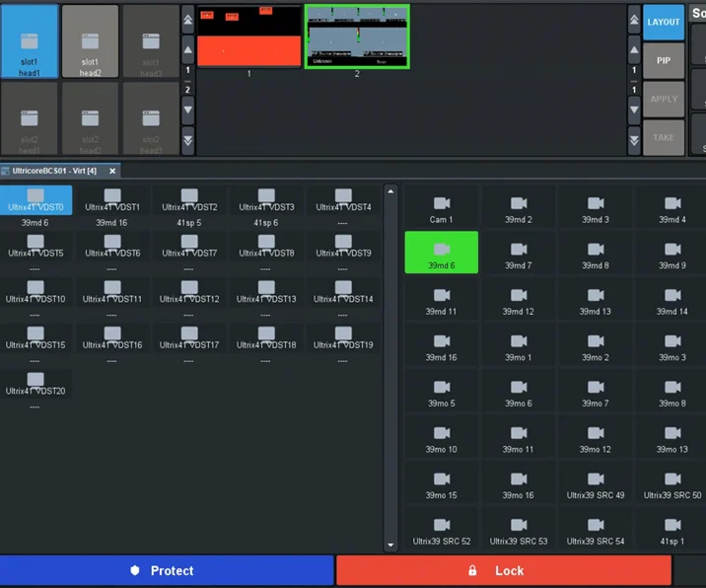Select the 39md 11 source
706x588 pixels.
[442, 298]
